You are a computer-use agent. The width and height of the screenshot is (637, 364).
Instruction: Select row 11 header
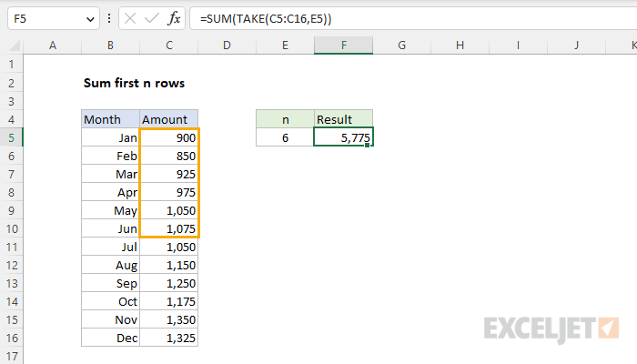pos(11,247)
